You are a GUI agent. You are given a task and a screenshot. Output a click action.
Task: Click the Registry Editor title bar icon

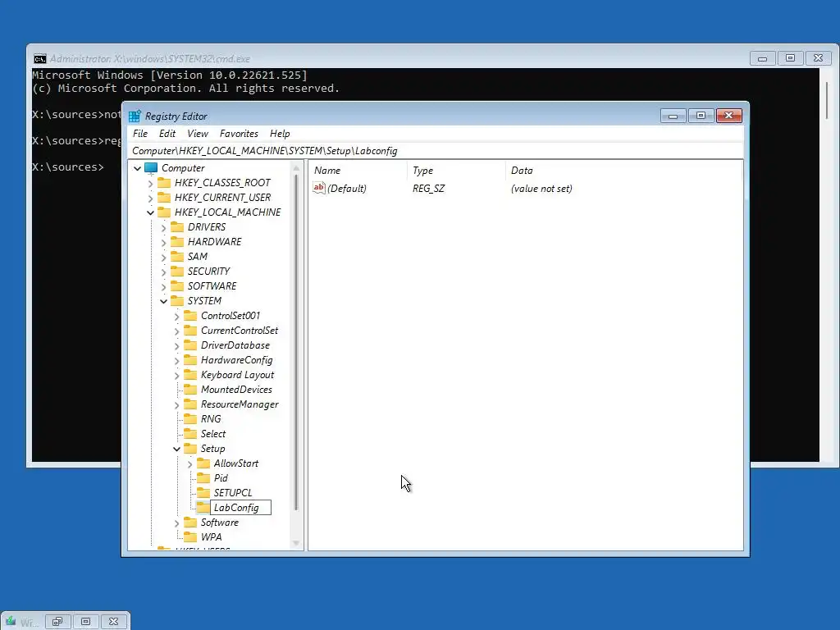135,116
